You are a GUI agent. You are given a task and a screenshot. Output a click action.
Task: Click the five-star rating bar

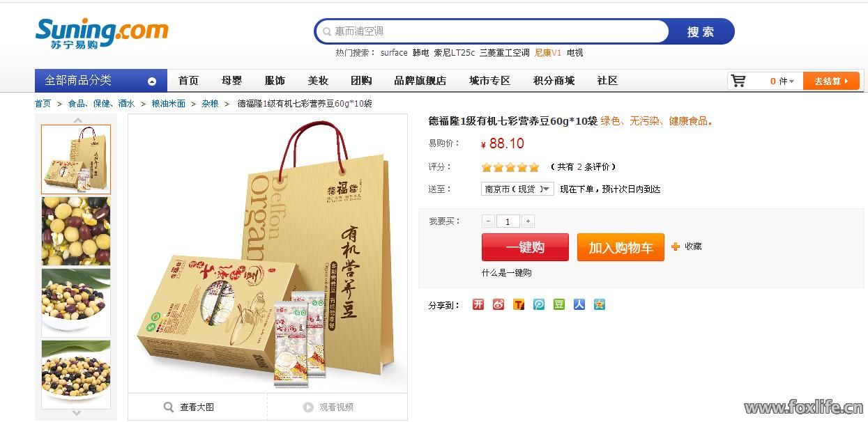[510, 167]
